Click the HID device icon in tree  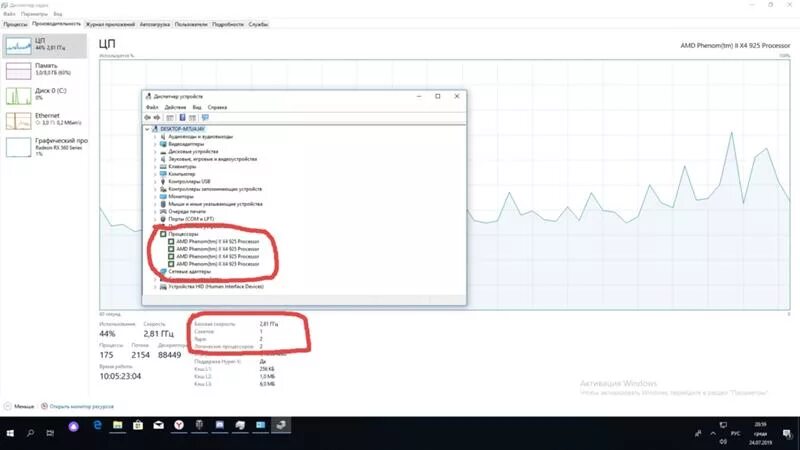(x=163, y=287)
